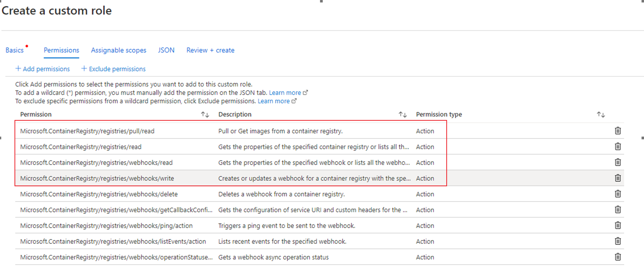The width and height of the screenshot is (644, 272).
Task: Open the Assignable scopes tab
Action: (x=119, y=50)
